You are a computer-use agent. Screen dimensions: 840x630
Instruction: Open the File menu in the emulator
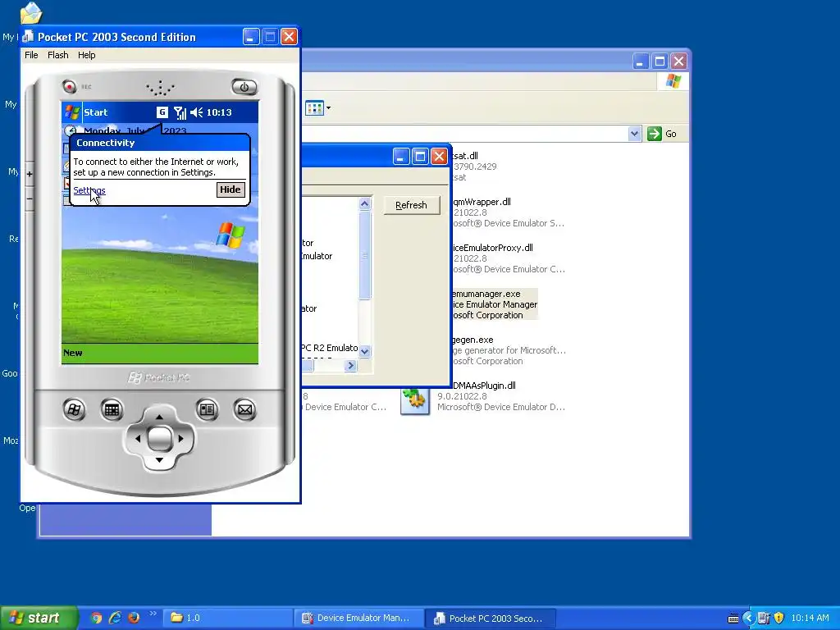(x=31, y=55)
